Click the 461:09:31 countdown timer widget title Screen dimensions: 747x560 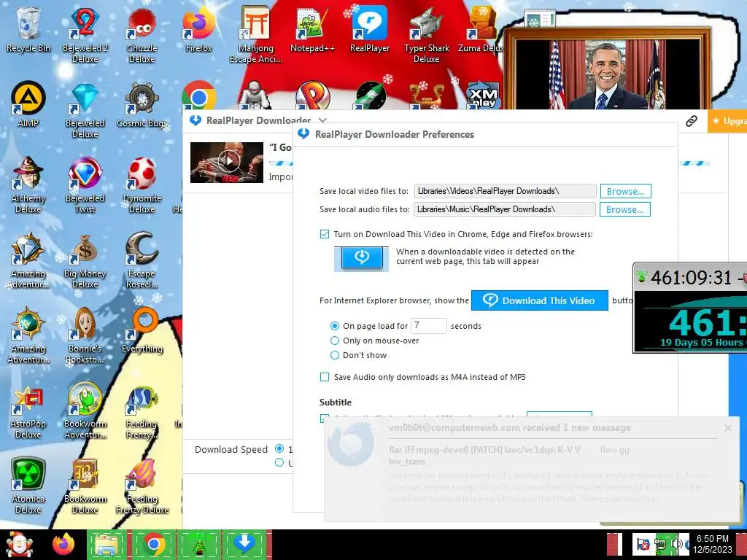tap(691, 277)
